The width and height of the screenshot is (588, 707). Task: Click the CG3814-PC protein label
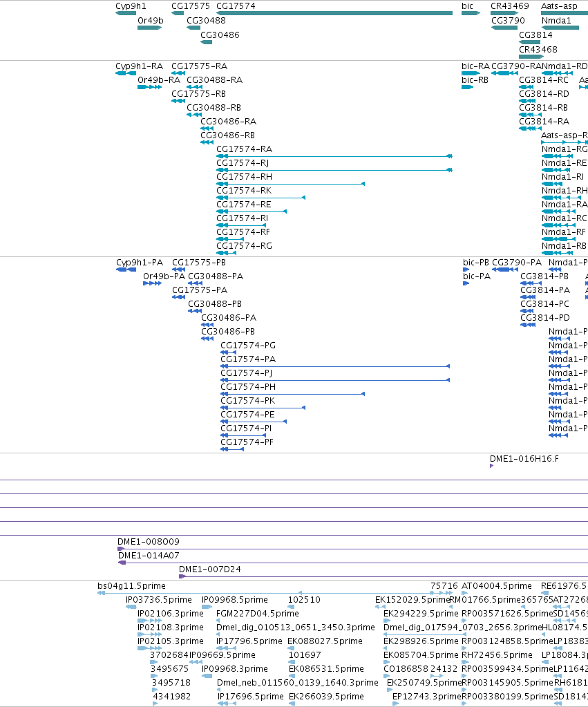tap(544, 304)
